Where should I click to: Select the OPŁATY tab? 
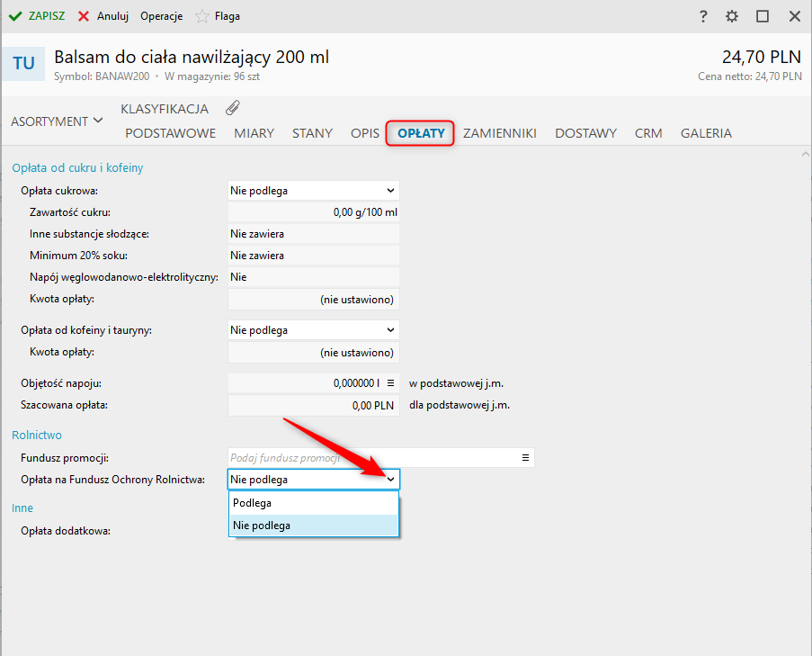pos(421,133)
